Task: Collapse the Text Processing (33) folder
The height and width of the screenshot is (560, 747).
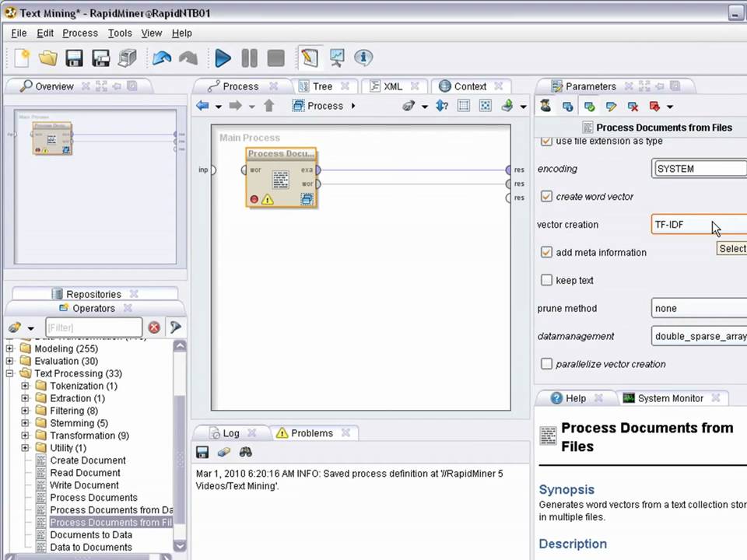Action: 9,373
